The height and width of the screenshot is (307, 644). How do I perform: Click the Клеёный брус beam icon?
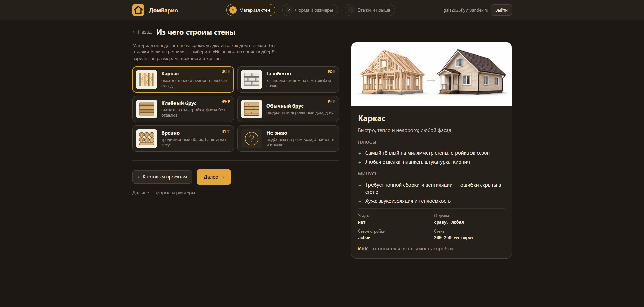pos(147,109)
